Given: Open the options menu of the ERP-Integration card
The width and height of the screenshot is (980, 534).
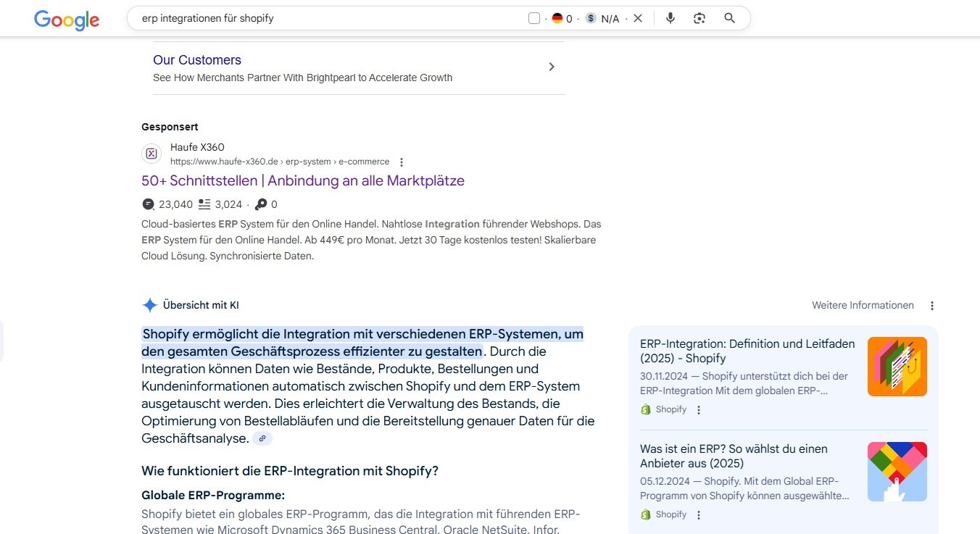Looking at the screenshot, I should point(699,410).
